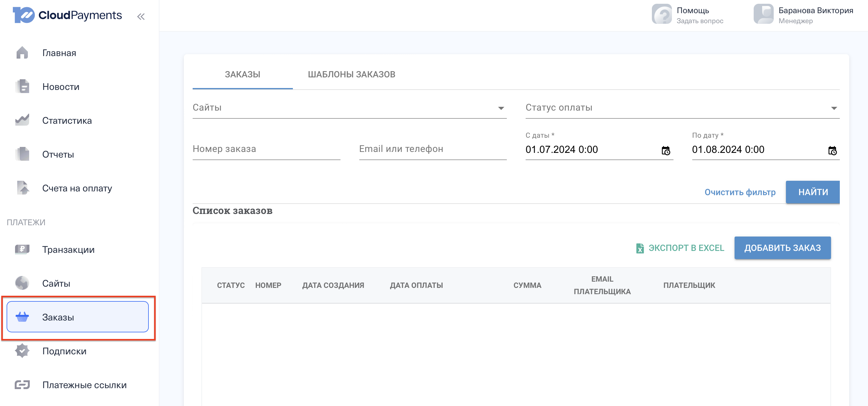Image resolution: width=868 pixels, height=406 pixels.
Task: Expand the Статус оплаты dropdown
Action: point(682,108)
